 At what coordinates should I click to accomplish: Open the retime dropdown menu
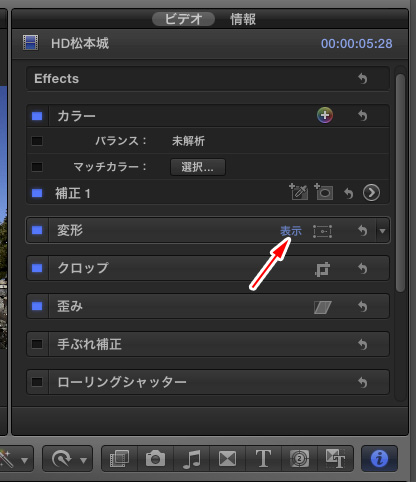tap(68, 459)
